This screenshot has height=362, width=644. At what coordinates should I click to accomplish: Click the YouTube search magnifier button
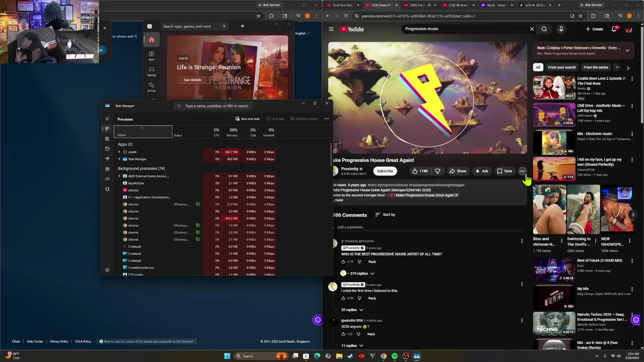(x=544, y=29)
